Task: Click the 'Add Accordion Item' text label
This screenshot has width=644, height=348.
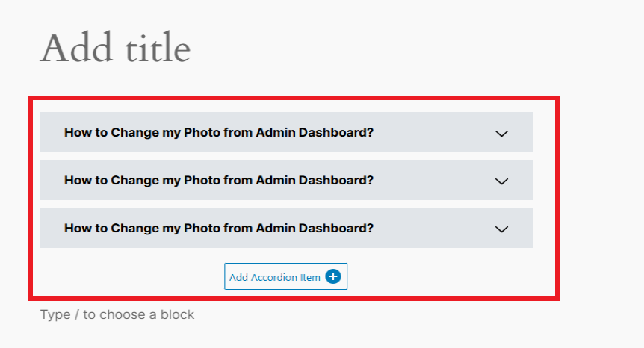Action: pos(275,277)
